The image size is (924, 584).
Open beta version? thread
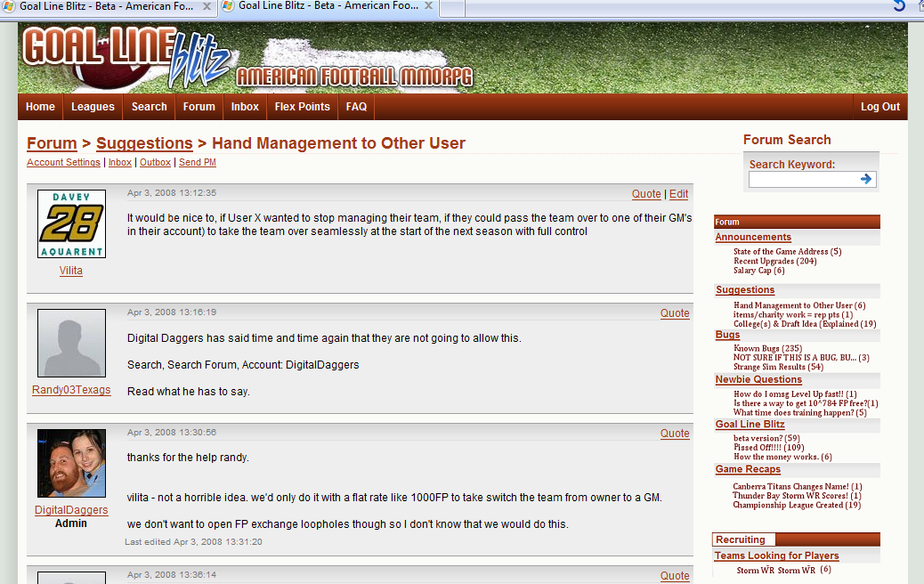pos(766,438)
